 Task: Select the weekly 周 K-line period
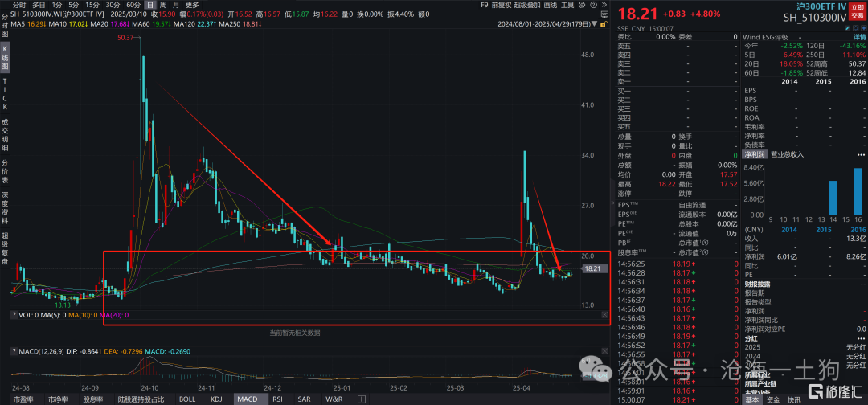click(x=162, y=5)
